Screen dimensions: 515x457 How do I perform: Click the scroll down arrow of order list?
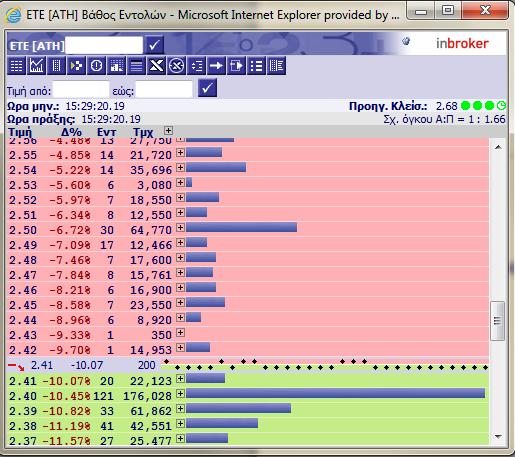click(498, 436)
